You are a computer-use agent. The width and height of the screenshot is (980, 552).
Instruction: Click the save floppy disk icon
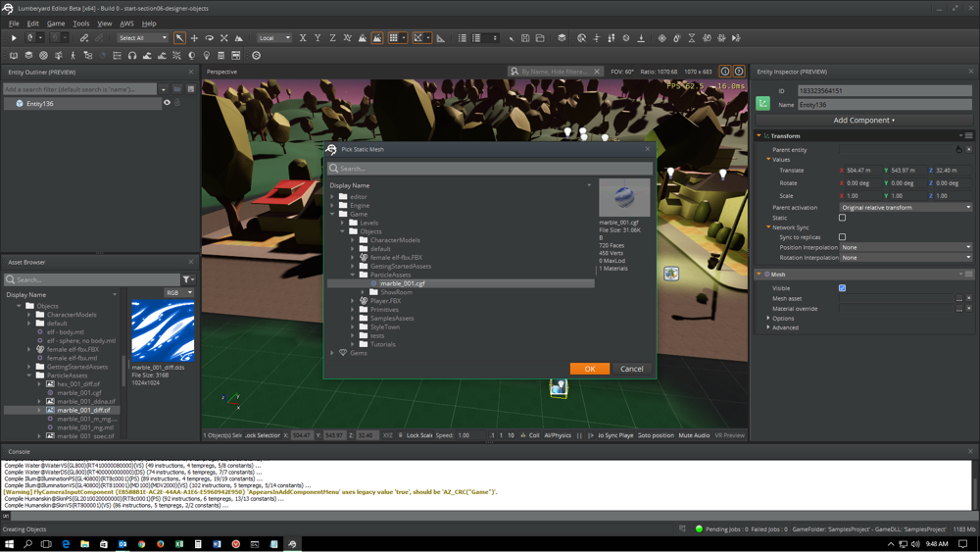(525, 38)
